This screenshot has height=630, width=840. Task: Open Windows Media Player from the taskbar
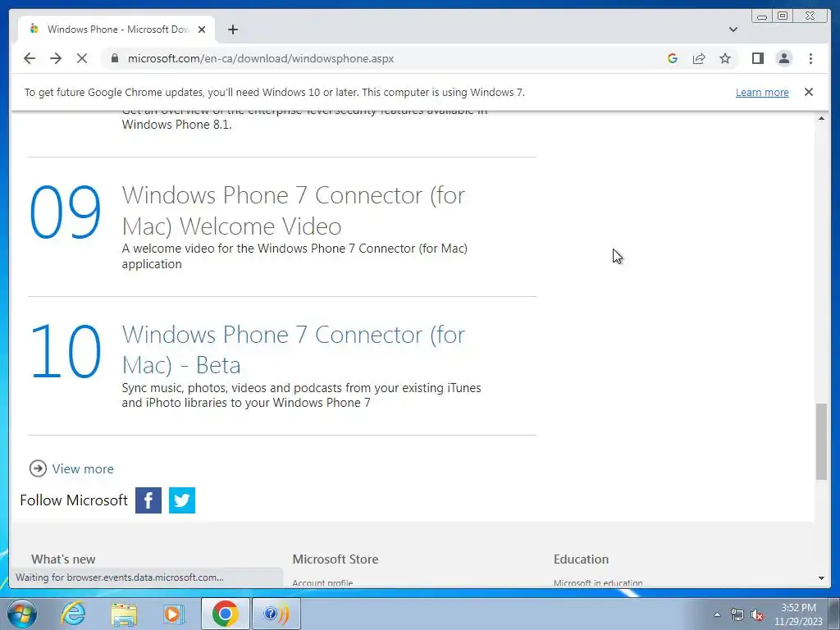point(173,614)
